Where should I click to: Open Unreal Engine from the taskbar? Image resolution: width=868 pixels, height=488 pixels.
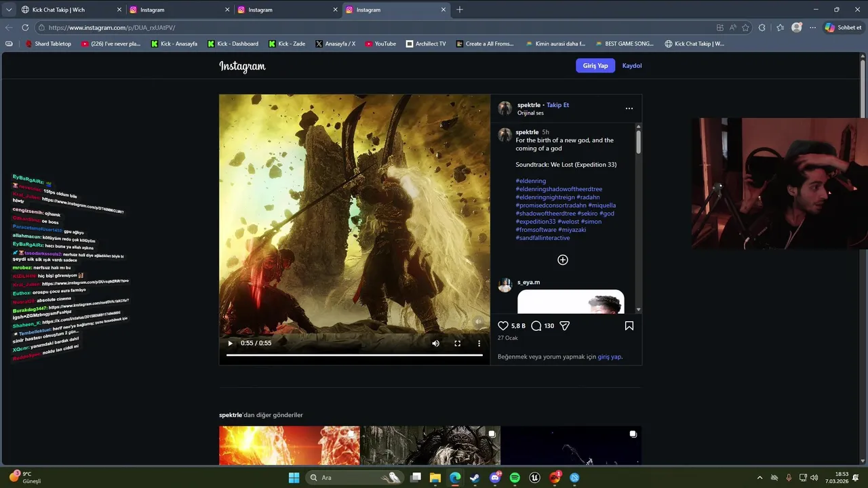tap(535, 478)
